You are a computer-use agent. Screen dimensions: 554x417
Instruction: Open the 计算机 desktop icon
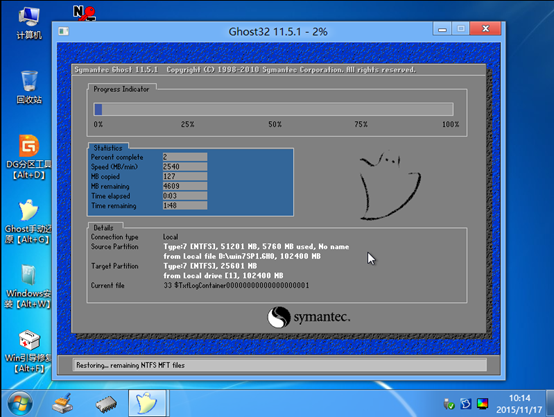[x=29, y=23]
